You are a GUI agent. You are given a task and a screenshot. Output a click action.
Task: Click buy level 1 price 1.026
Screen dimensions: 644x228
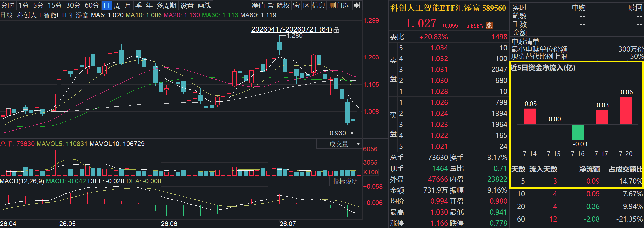(x=439, y=102)
